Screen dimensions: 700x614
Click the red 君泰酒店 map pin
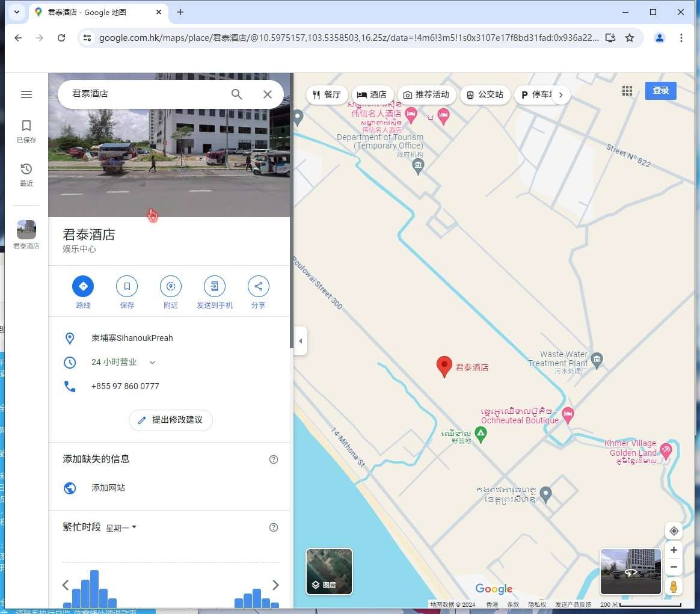pyautogui.click(x=444, y=366)
